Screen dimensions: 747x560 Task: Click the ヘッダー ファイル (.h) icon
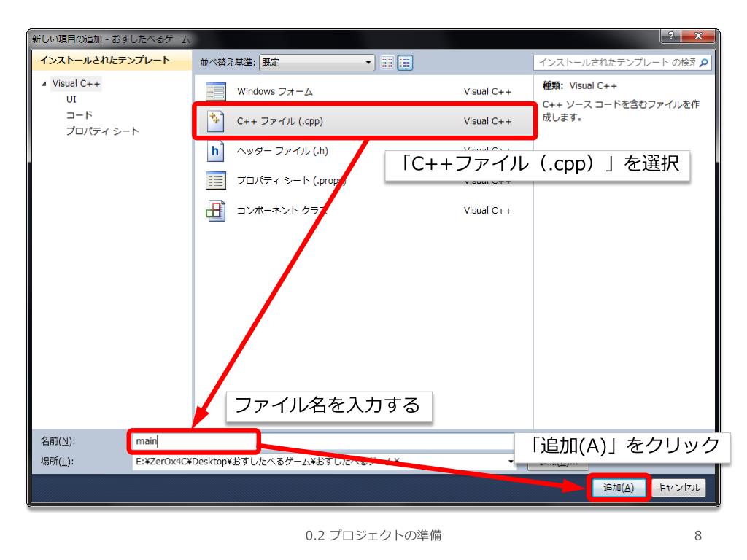coord(215,151)
